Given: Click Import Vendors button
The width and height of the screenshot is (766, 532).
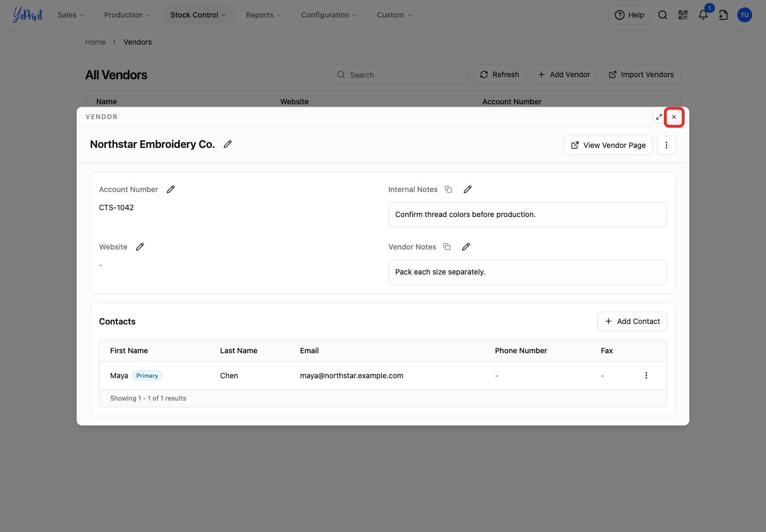Looking at the screenshot, I should click(x=641, y=74).
